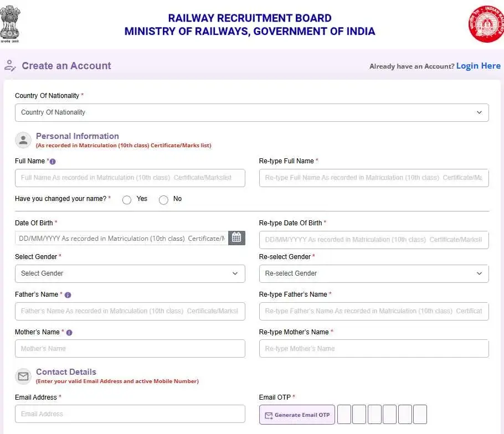504x434 pixels.
Task: Focus the Father's Name input field
Action: pos(130,311)
